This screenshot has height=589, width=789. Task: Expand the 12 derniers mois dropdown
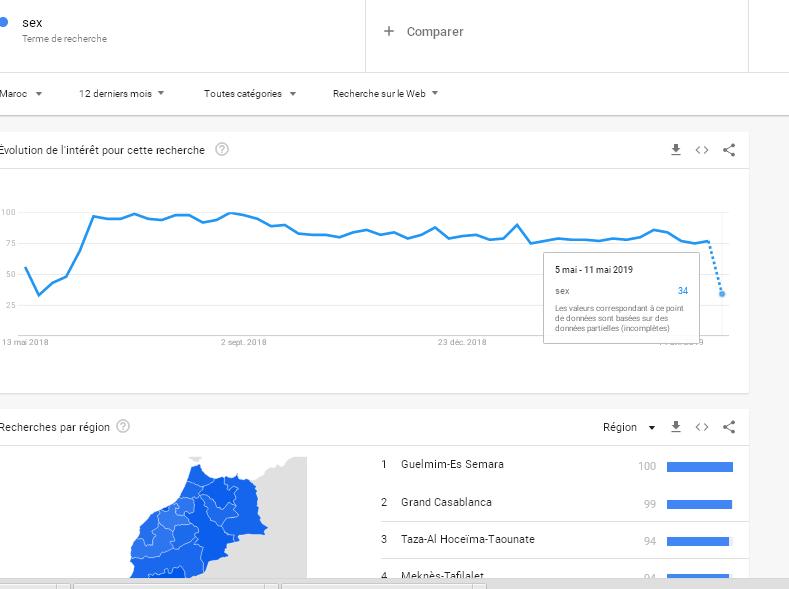122,94
